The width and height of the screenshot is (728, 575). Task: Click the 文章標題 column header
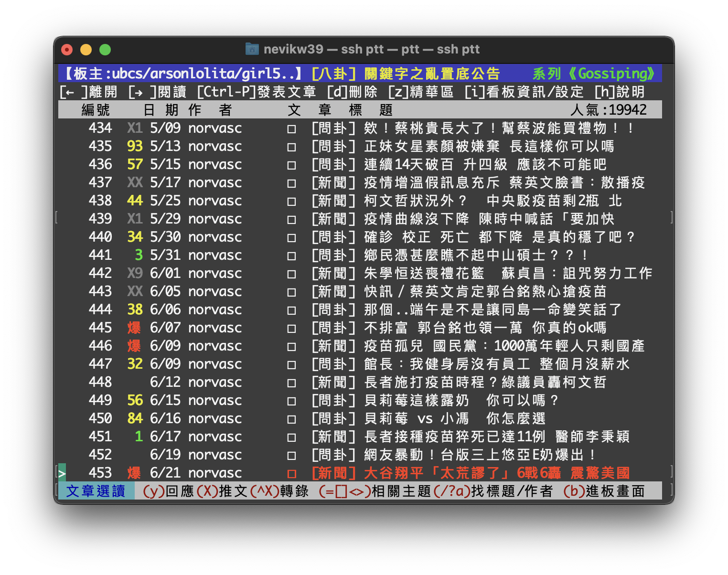(x=340, y=110)
